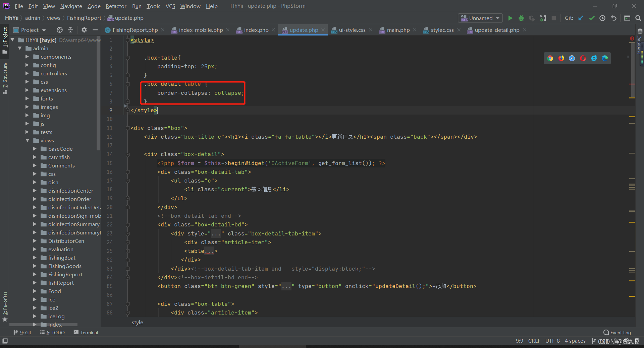Open the Event Log
644x348 pixels.
(x=617, y=332)
